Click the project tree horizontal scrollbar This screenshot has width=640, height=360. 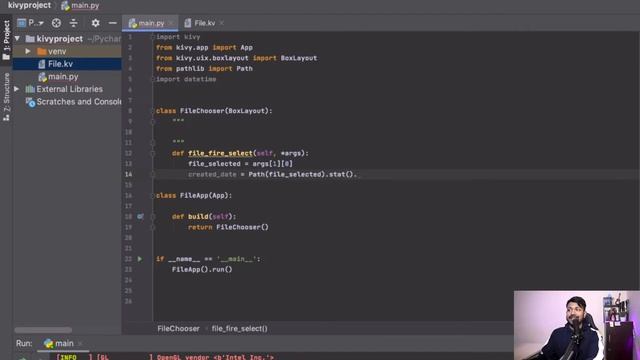tap(43, 329)
